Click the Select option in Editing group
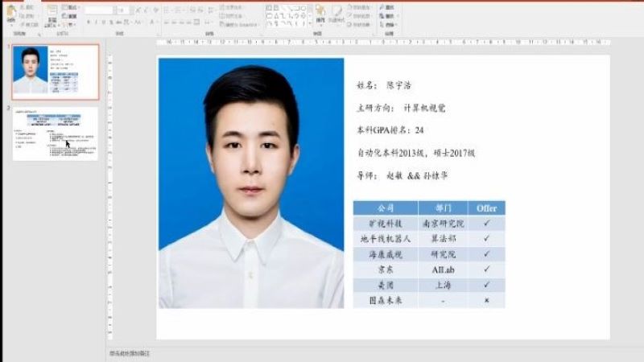 click(388, 25)
